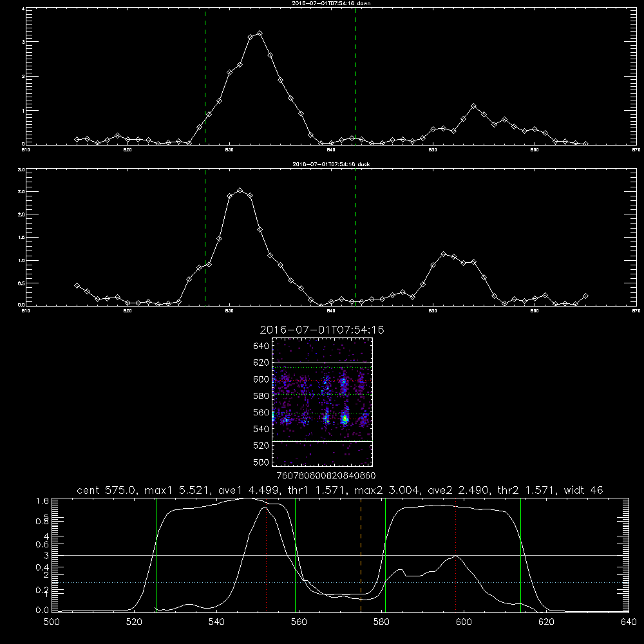Click bottom plot x-axis label 580
The width and height of the screenshot is (644, 644).
click(381, 622)
